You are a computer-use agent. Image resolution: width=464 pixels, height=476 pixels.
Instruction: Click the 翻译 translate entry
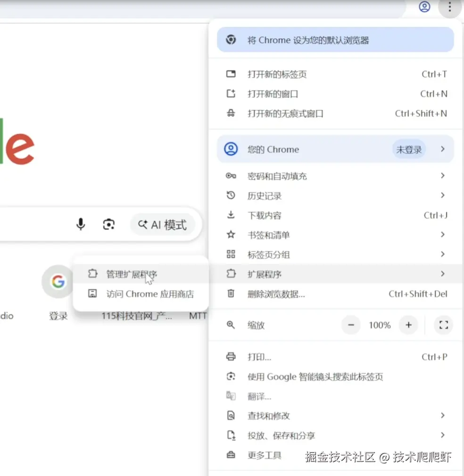pyautogui.click(x=335, y=396)
